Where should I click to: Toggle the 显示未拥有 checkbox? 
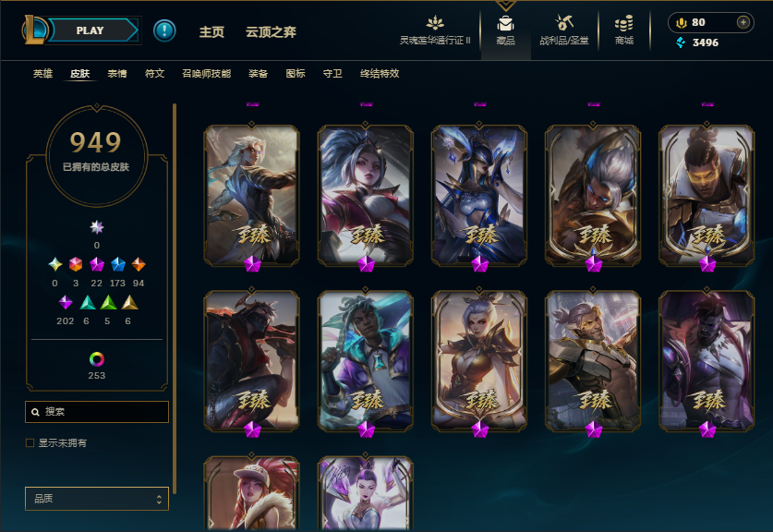30,442
